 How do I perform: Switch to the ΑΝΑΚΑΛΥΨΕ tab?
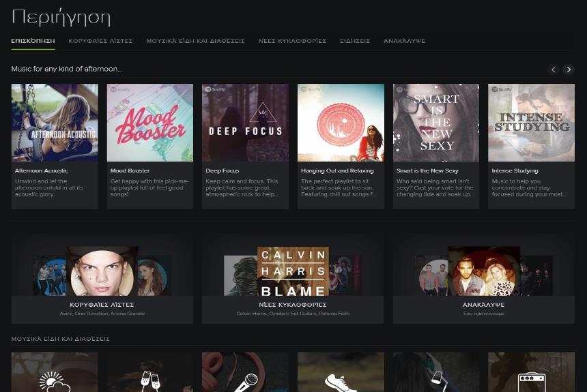[x=404, y=41]
